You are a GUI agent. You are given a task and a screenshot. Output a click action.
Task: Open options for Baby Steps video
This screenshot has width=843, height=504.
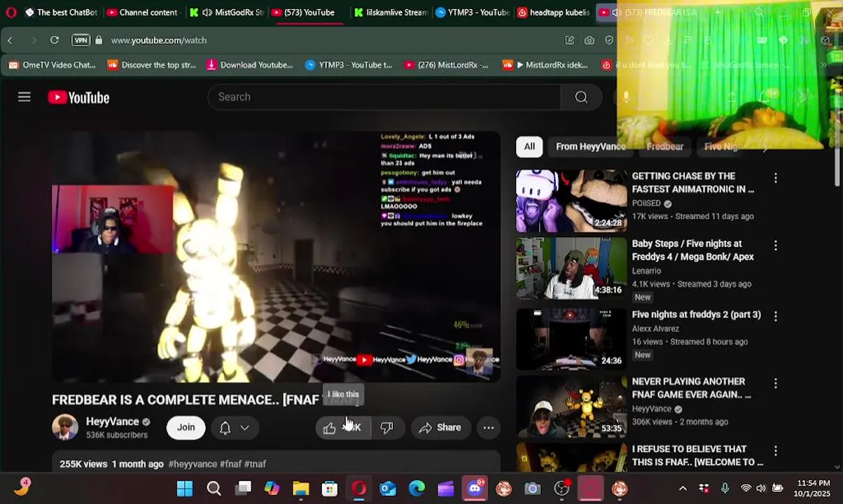775,246
